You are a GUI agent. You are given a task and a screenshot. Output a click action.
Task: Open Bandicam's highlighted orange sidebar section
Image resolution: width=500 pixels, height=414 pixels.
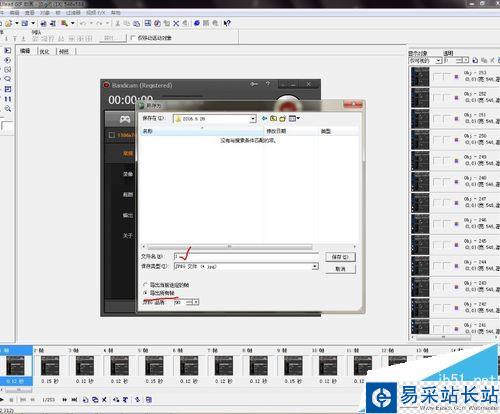tap(128, 153)
